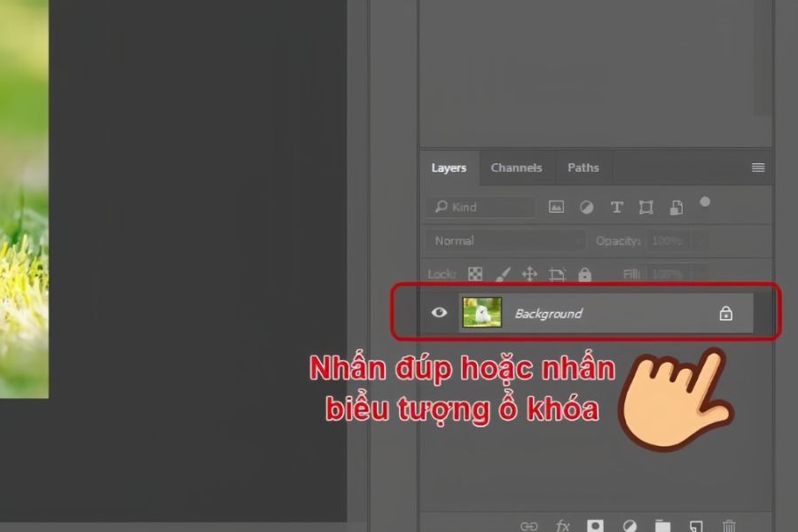Viewport: 798px width, 532px height.
Task: Open the Kind filter type dropdown
Action: tap(481, 207)
